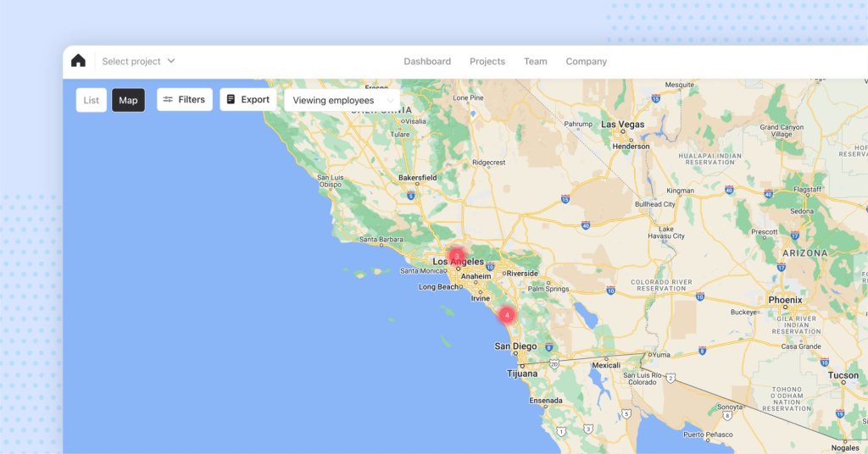The width and height of the screenshot is (868, 454).
Task: Click the Yuma map label
Action: point(661,354)
